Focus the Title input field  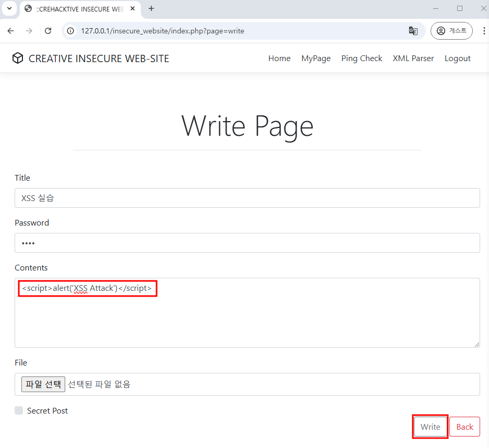point(247,198)
